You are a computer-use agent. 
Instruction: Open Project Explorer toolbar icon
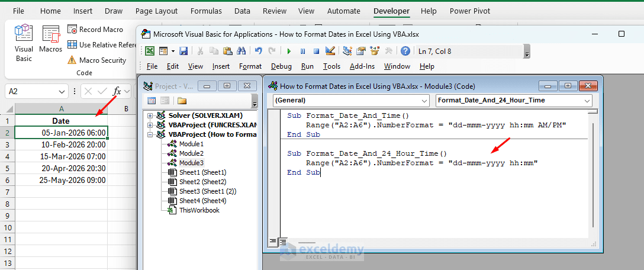pos(347,51)
